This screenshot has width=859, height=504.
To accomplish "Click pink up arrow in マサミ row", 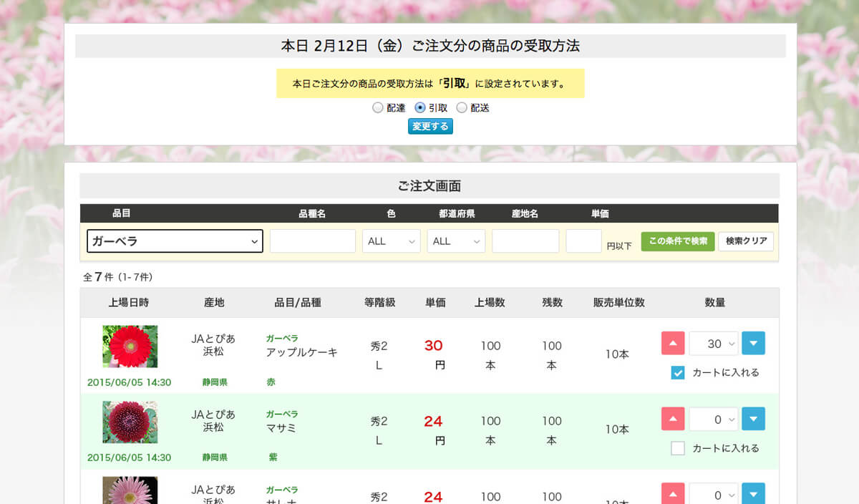I will point(672,420).
